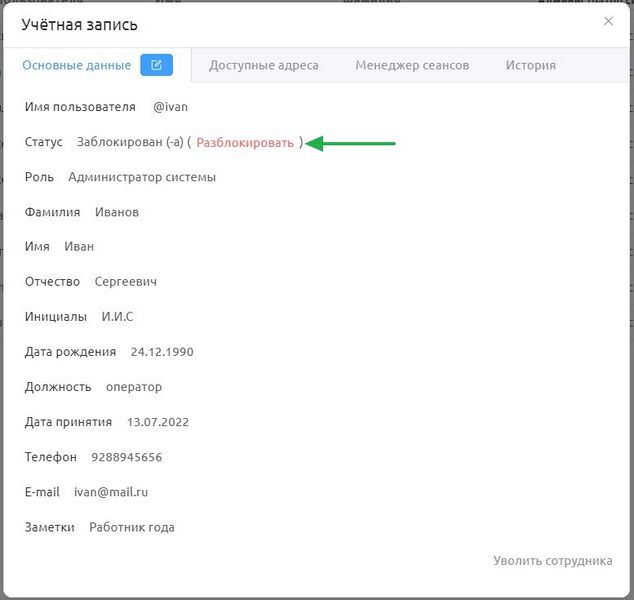634x600 pixels.
Task: Click the Заметки label
Action: point(49,527)
